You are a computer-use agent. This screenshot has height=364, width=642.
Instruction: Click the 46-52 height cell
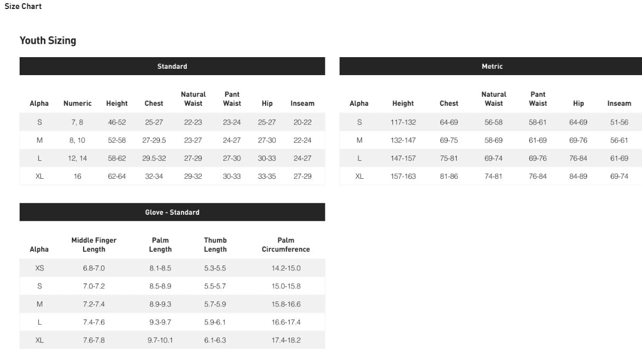click(117, 122)
